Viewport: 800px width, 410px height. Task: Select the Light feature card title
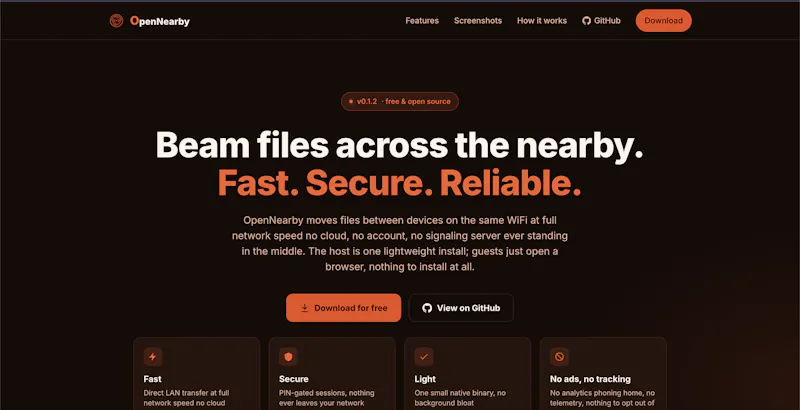point(425,379)
